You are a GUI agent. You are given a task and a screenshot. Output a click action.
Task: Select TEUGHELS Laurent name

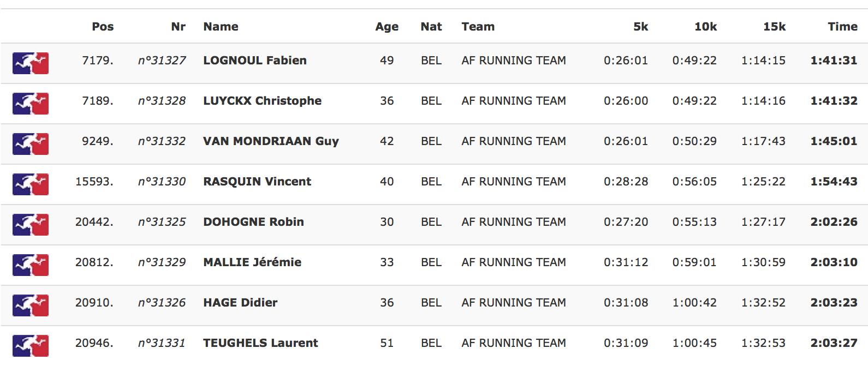(x=260, y=343)
